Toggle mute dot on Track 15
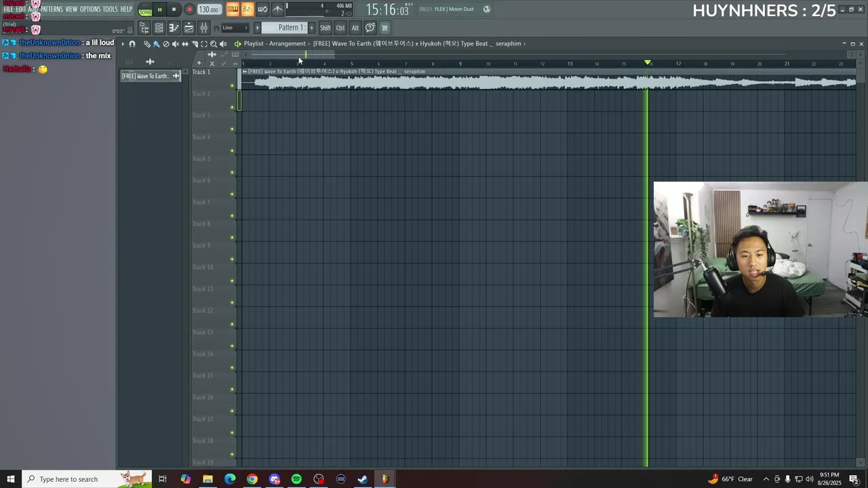Image resolution: width=868 pixels, height=488 pixels. coord(233,389)
